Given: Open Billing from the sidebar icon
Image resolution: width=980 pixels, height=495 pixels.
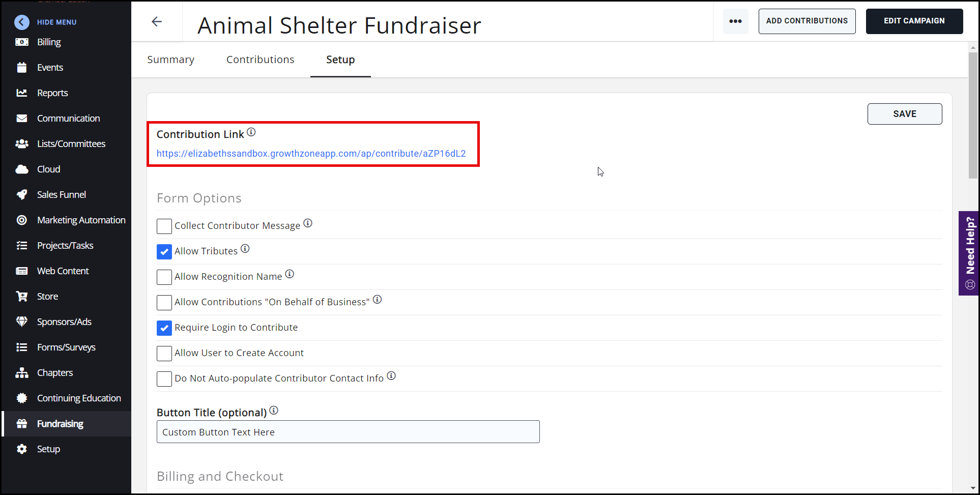Looking at the screenshot, I should pos(22,42).
